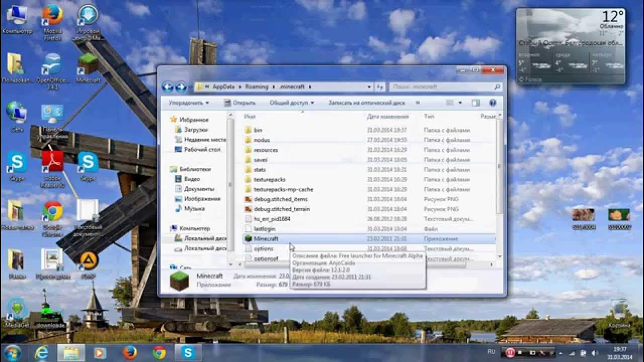Click the .minecraft path segment
Viewport: 644px width, 362px height.
point(292,87)
